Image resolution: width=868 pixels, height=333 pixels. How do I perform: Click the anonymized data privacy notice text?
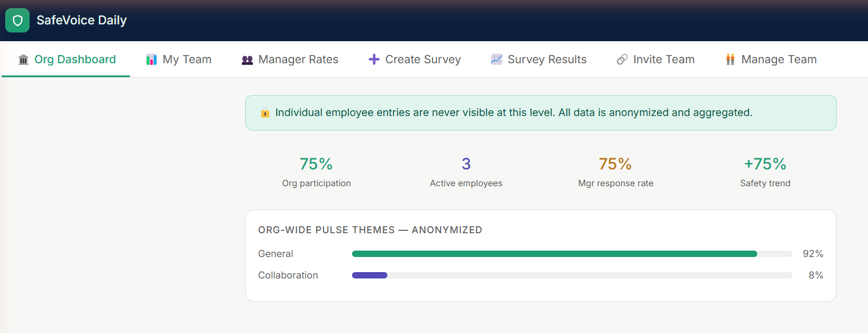coord(514,113)
